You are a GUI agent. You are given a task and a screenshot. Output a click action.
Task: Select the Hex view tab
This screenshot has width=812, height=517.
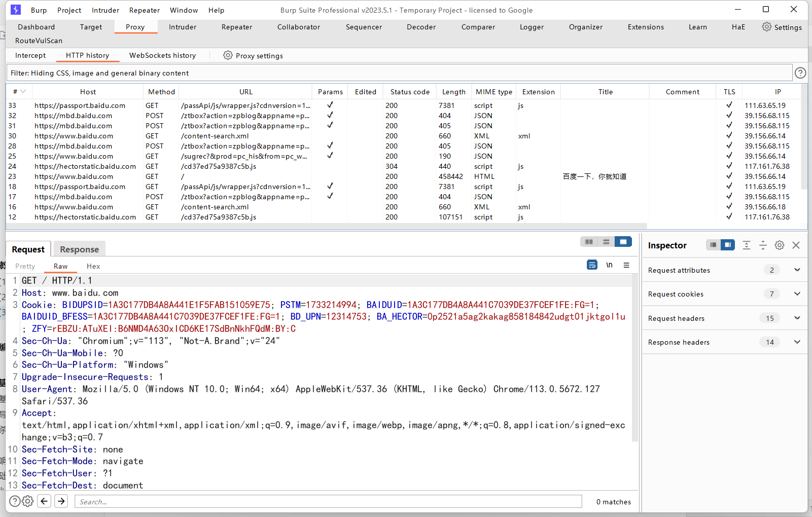[93, 266]
